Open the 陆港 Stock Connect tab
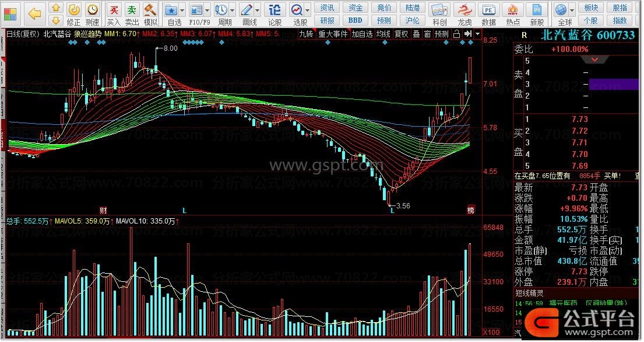This screenshot has height=342, width=644. coord(413,8)
